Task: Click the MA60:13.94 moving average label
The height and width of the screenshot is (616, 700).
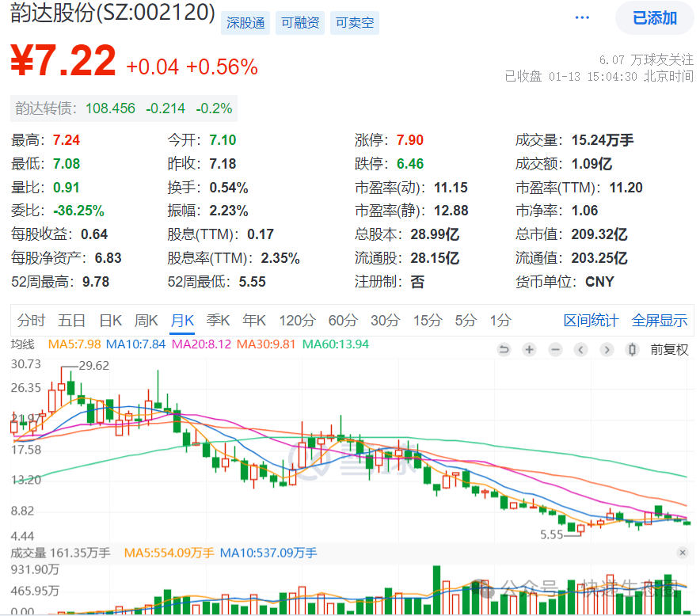Action: point(336,344)
